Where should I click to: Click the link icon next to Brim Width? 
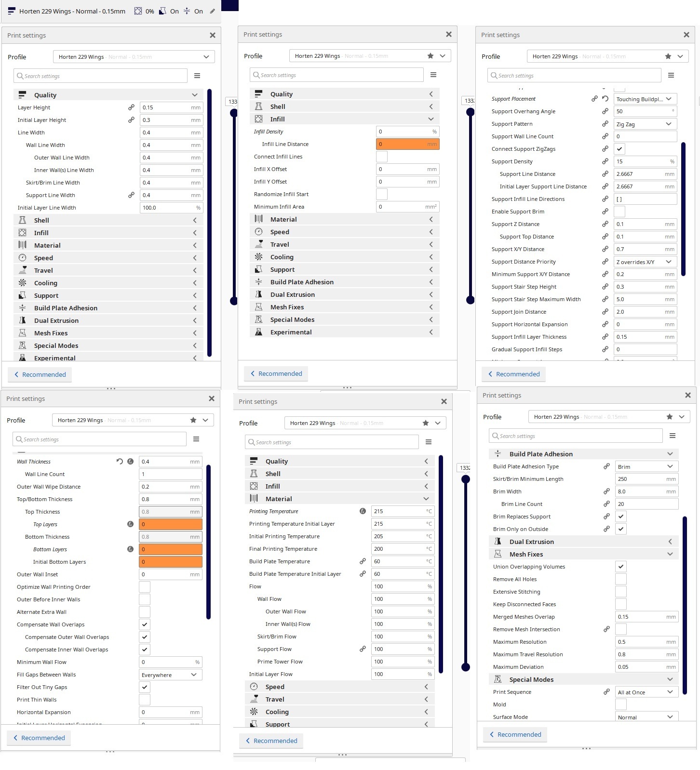coord(606,491)
